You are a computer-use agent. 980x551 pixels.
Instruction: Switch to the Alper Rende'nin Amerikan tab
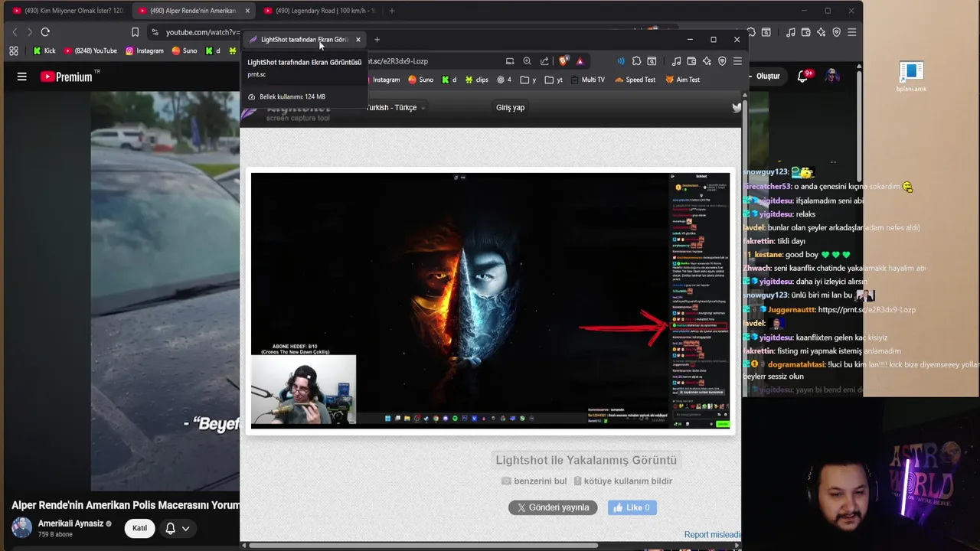[193, 11]
